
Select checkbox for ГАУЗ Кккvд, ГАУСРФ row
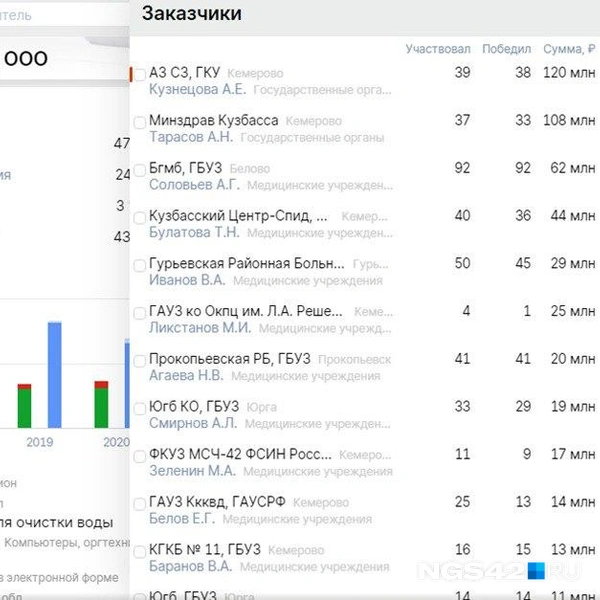(x=140, y=504)
